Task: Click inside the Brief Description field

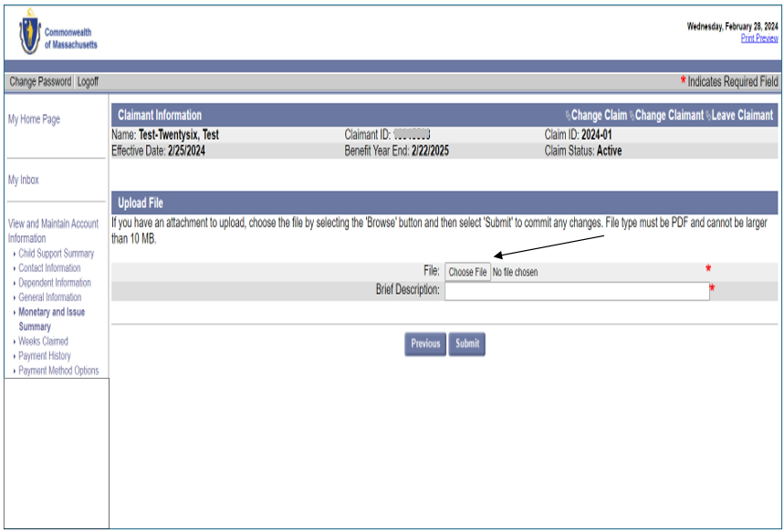Action: pos(575,290)
